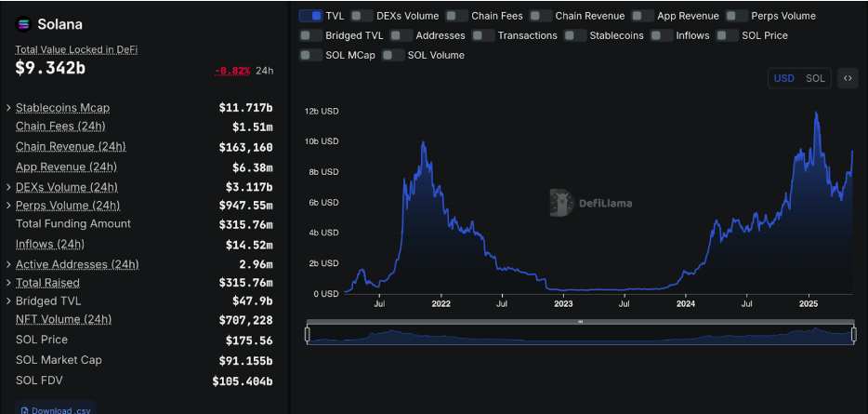Enable the SOL Volume toggle

coord(393,55)
